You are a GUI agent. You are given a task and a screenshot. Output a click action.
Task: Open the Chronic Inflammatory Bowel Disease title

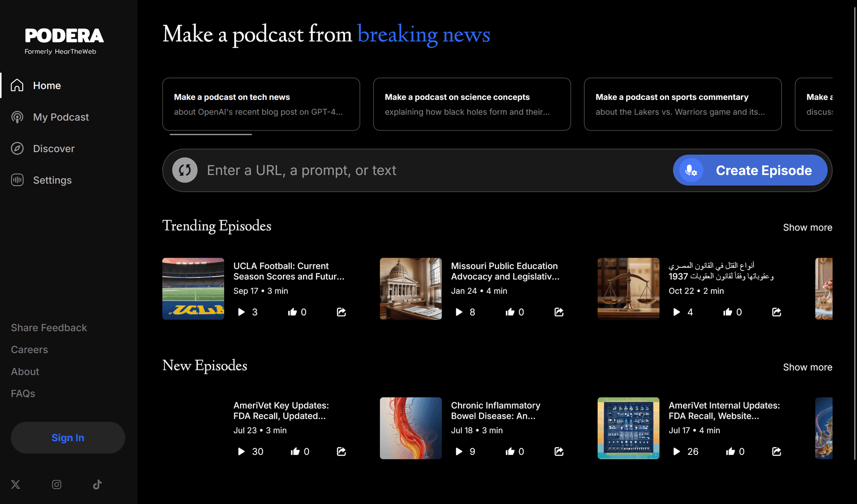[495, 411]
